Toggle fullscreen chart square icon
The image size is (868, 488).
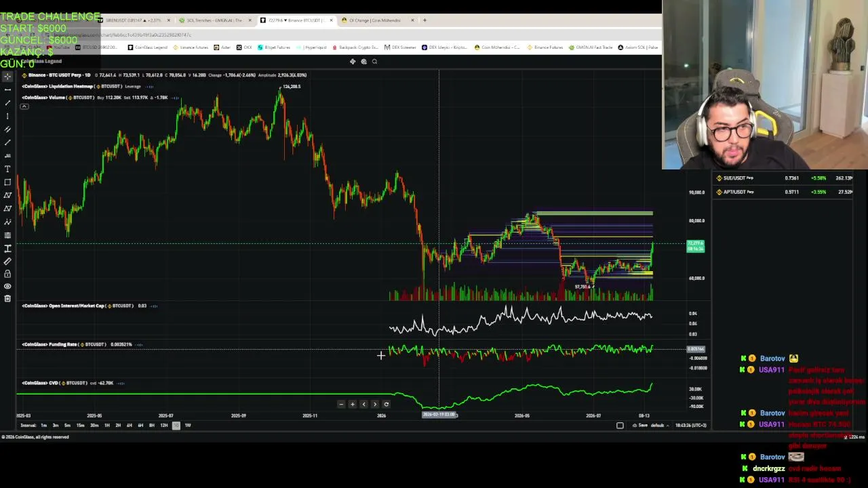pyautogui.click(x=620, y=426)
